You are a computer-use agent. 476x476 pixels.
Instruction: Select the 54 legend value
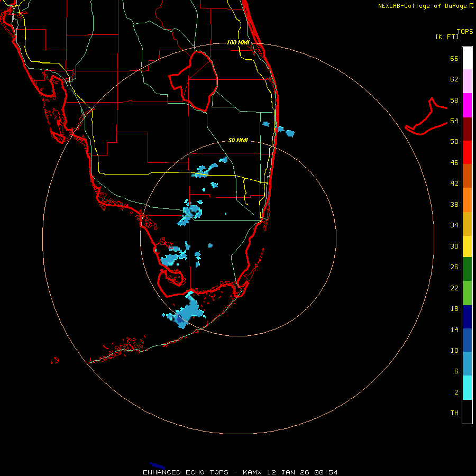pyautogui.click(x=454, y=121)
